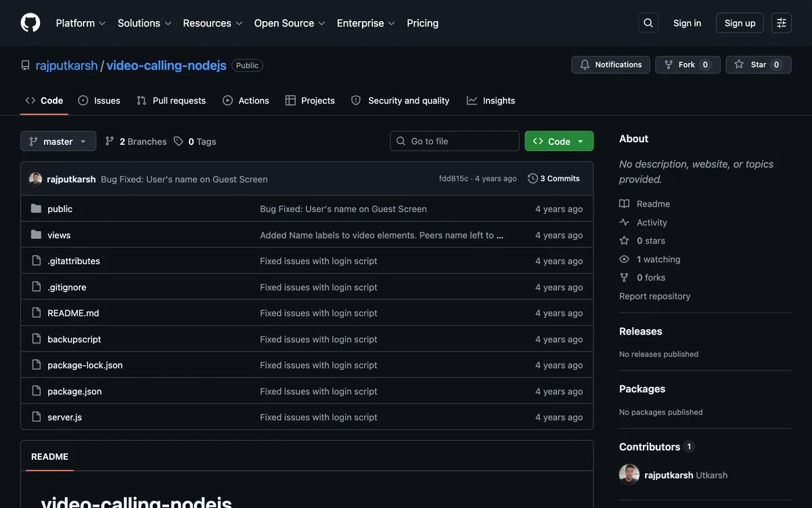Click the contributor avatar in sidebar
Image resolution: width=812 pixels, height=508 pixels.
click(629, 475)
